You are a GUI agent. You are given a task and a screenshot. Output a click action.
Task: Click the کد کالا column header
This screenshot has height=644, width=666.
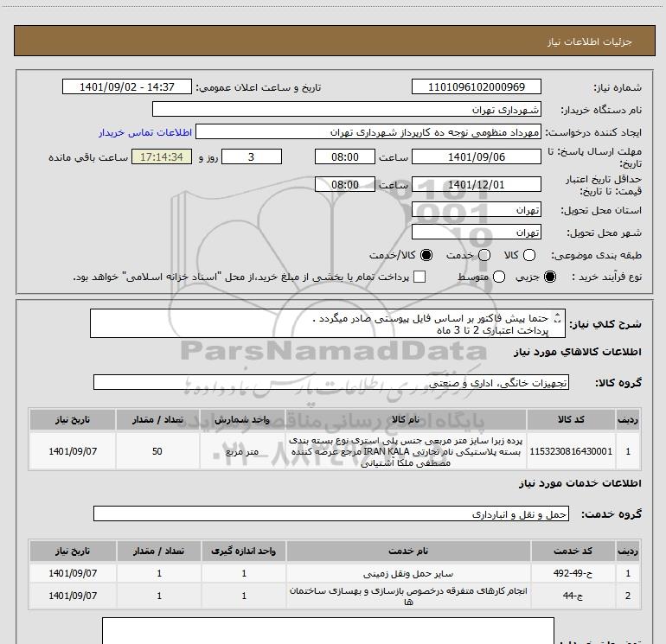pos(571,419)
